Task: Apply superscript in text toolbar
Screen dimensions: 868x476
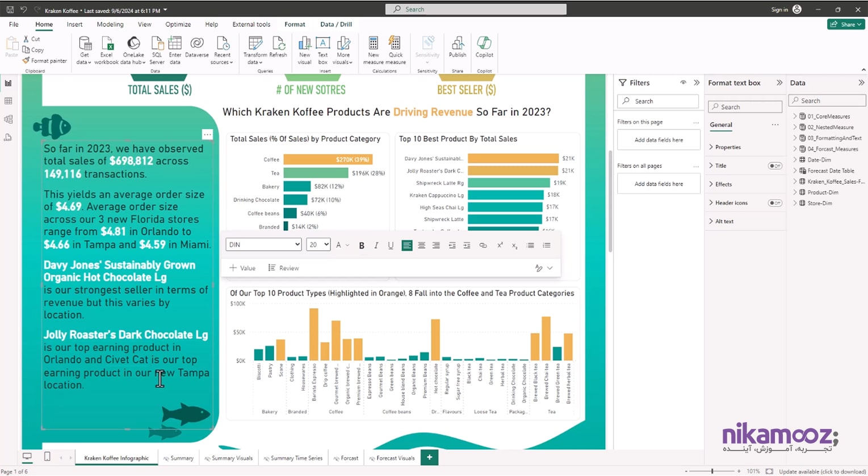Action: click(500, 245)
